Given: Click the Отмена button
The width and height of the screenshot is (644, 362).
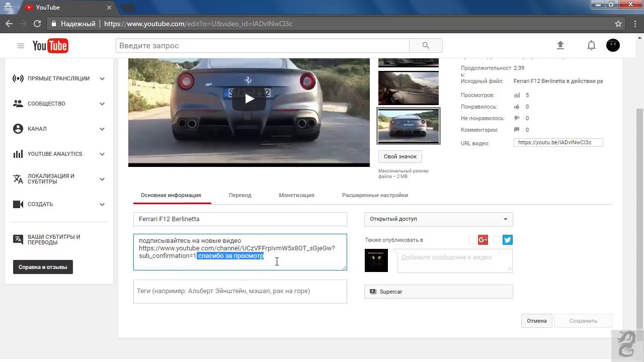Looking at the screenshot, I should 537,321.
